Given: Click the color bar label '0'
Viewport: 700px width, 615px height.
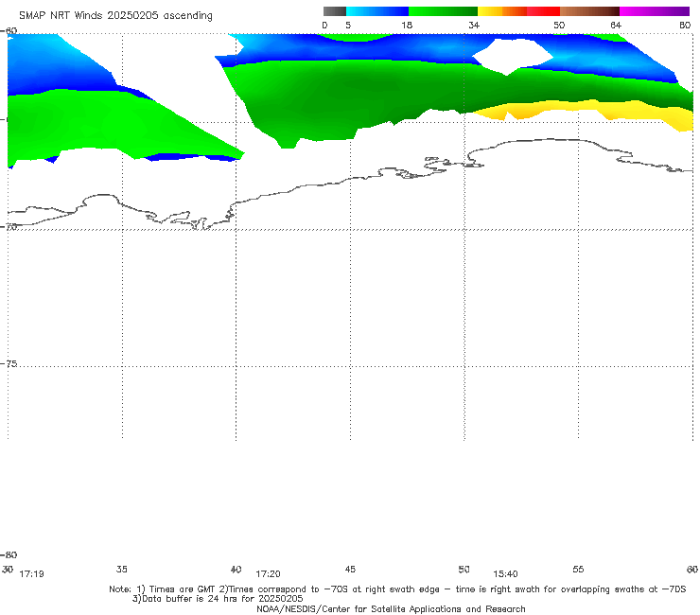Looking at the screenshot, I should click(325, 26).
